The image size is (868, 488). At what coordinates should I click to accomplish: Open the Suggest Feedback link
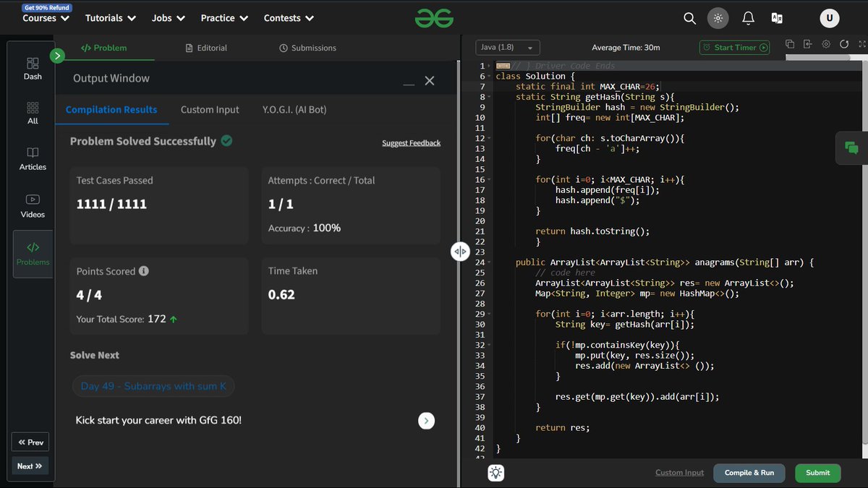[x=411, y=143]
